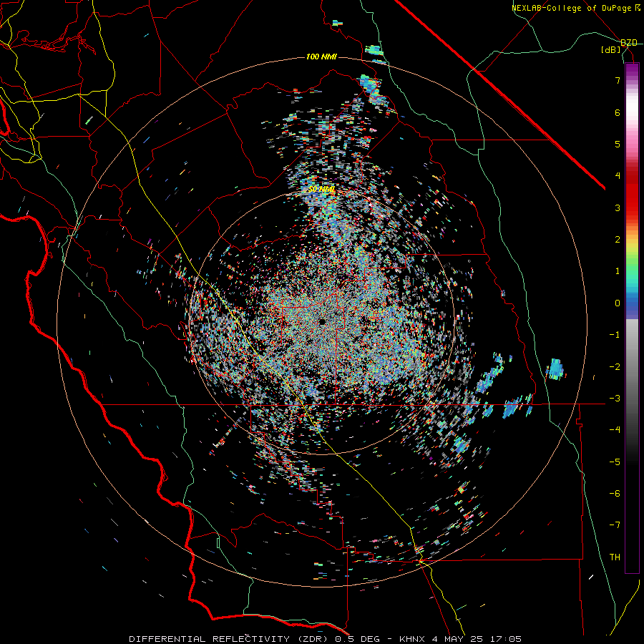
Task: Click the BZD label above the scale
Action: click(x=629, y=43)
